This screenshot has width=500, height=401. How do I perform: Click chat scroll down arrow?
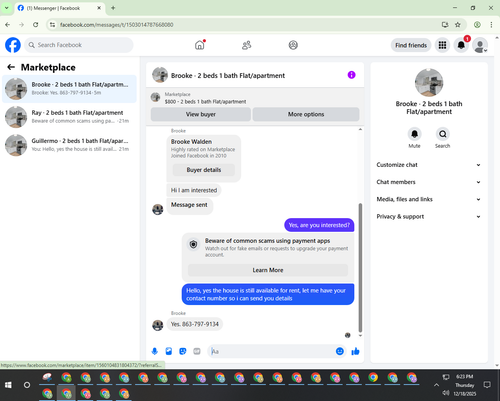360,336
